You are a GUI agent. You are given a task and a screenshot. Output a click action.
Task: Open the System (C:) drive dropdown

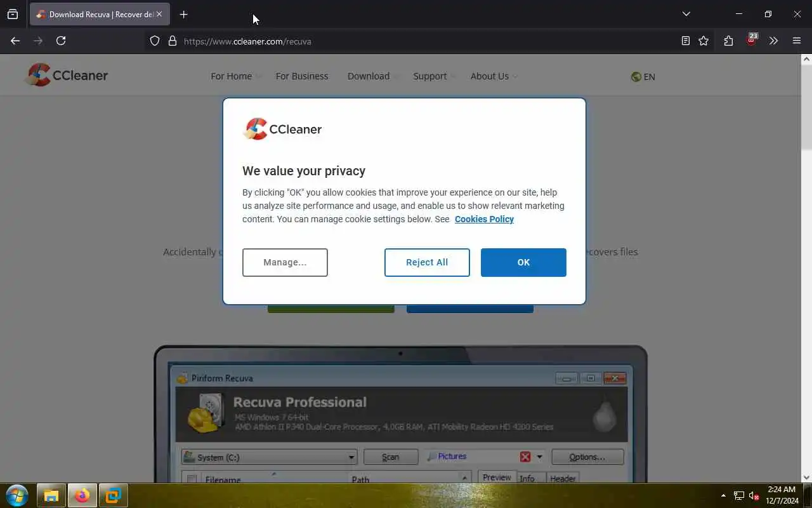pos(269,457)
